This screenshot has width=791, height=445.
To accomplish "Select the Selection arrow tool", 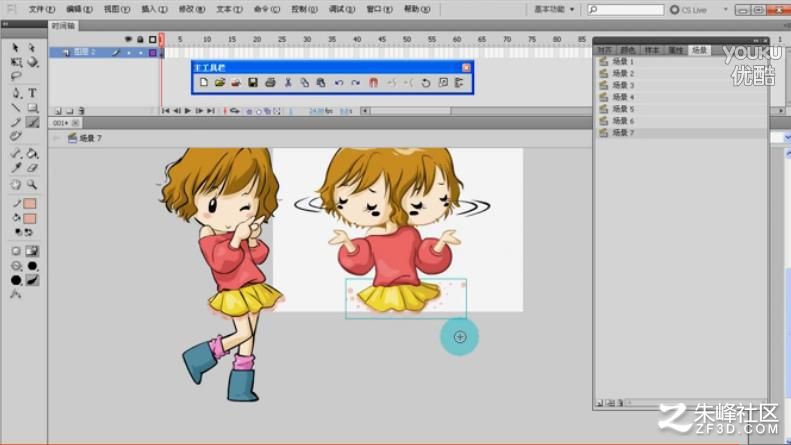I will click(16, 47).
